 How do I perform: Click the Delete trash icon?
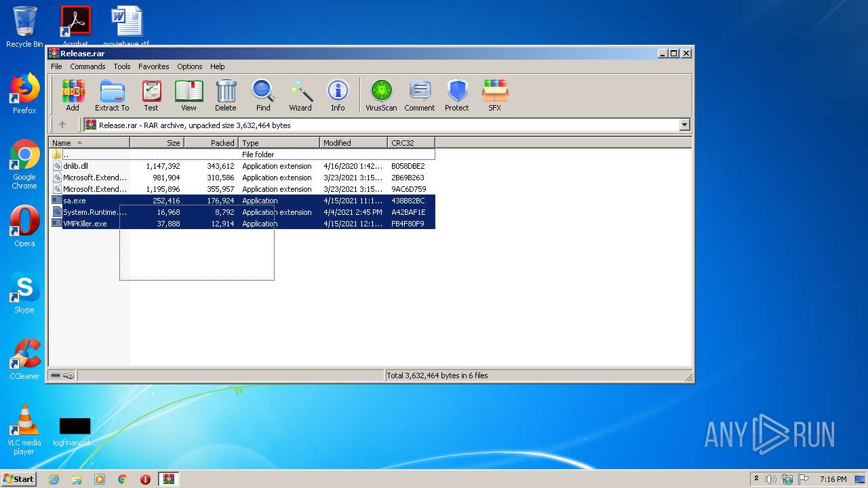[226, 96]
